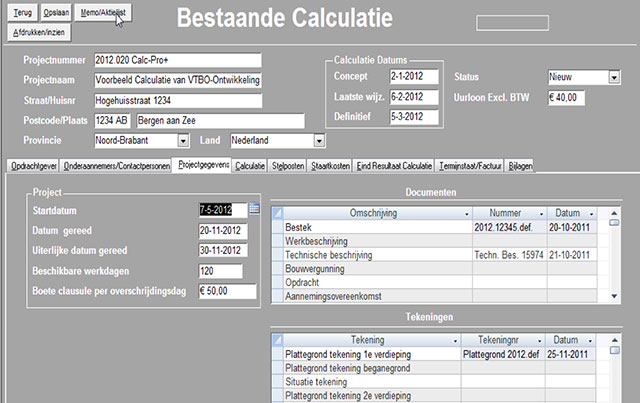Click the Plattegrond 2012.def cell
This screenshot has height=403, width=640.
click(503, 354)
